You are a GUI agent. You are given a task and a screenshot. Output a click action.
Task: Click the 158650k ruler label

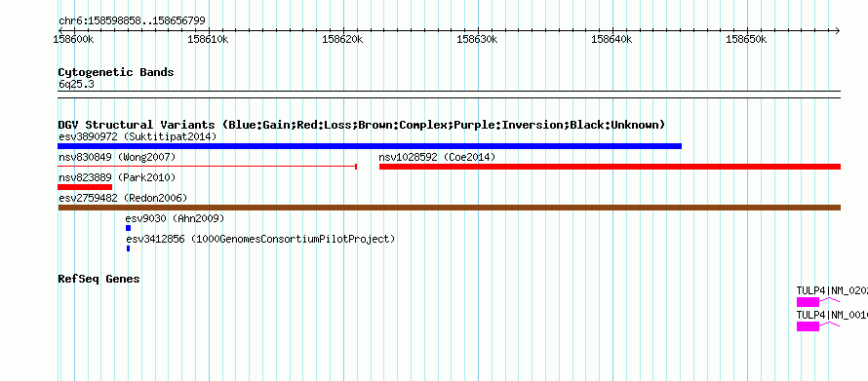(747, 39)
